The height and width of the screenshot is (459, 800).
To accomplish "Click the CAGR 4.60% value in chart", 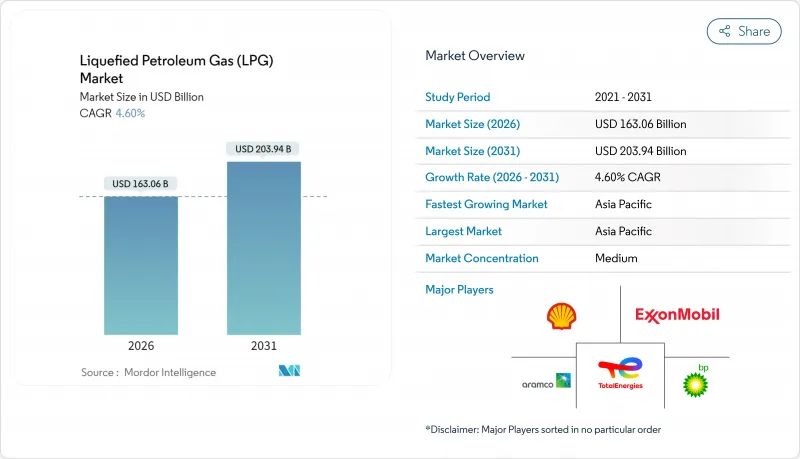I will pos(128,113).
